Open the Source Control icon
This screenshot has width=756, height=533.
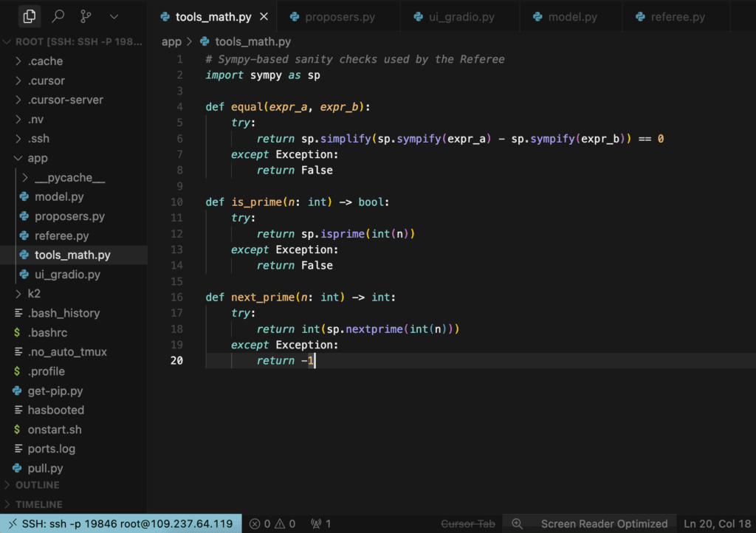click(86, 16)
